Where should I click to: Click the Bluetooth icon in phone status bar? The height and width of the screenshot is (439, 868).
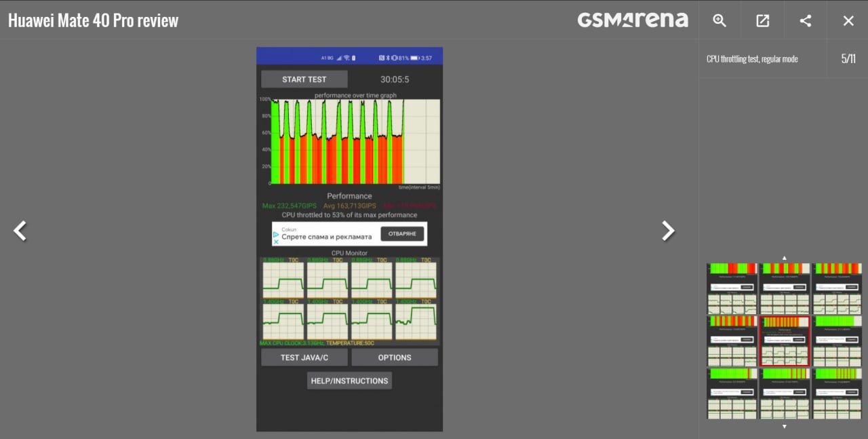[388, 58]
